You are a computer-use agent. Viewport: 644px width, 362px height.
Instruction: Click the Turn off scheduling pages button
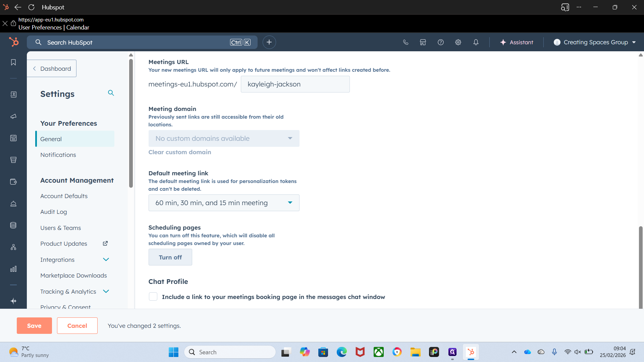click(x=170, y=257)
